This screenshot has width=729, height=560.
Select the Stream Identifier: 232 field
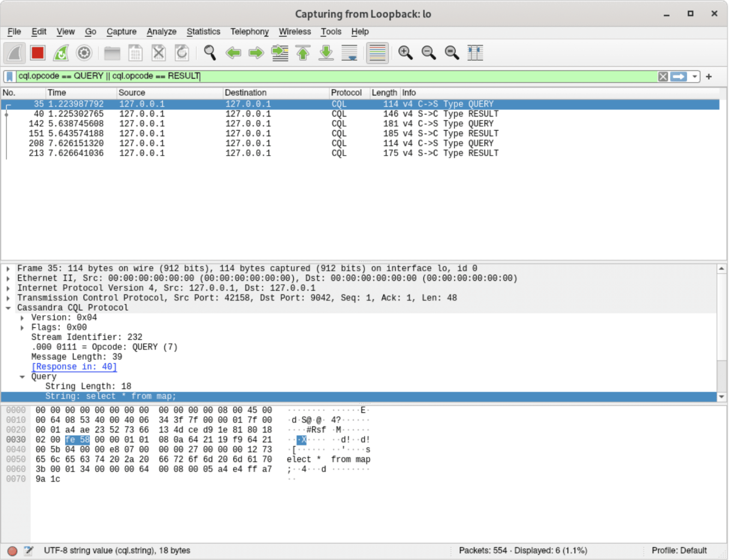click(87, 337)
